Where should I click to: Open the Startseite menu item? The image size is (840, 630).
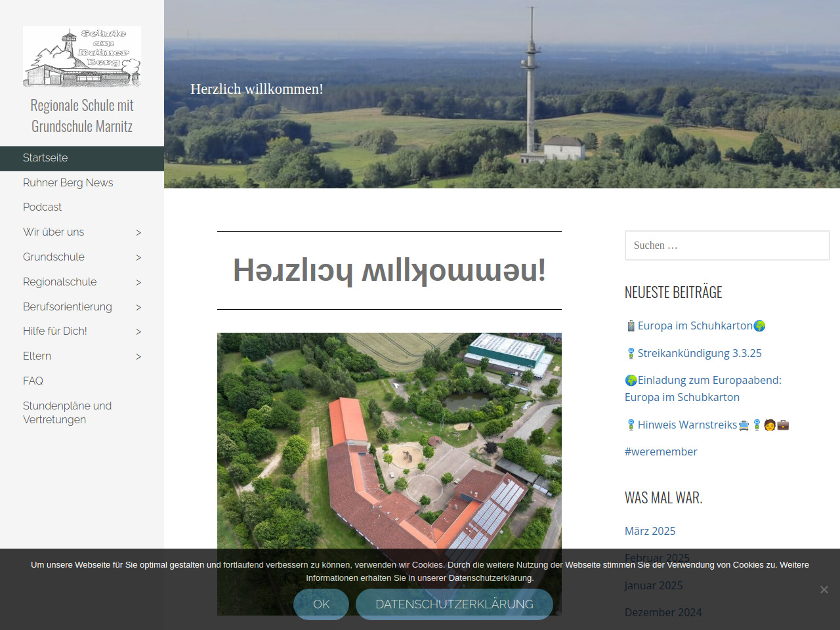click(x=45, y=158)
